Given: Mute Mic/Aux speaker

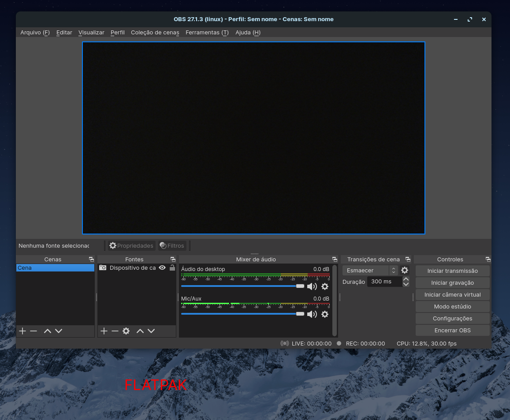Looking at the screenshot, I should (x=312, y=314).
